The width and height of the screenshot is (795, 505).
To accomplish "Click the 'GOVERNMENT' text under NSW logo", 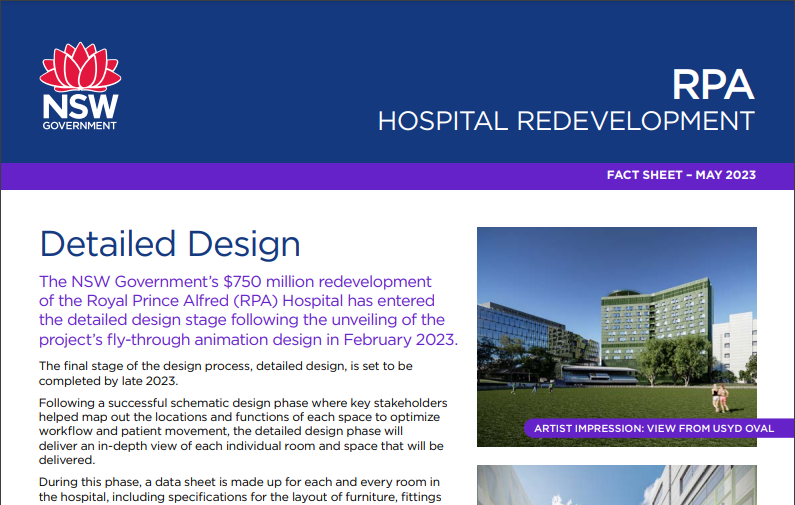I will (80, 126).
